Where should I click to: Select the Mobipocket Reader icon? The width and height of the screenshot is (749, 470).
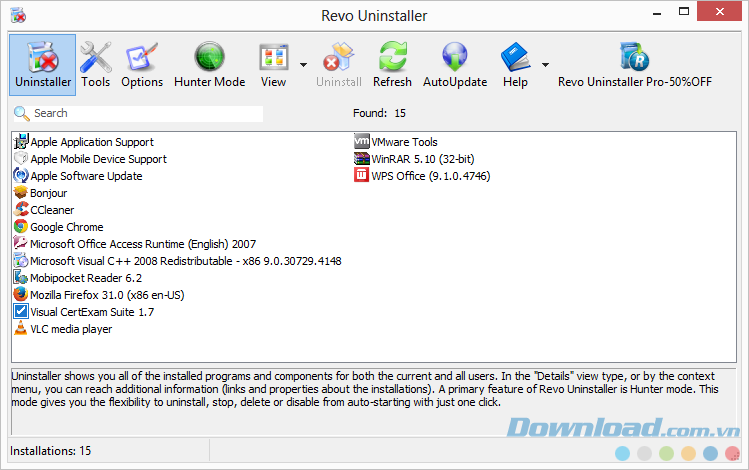21,278
